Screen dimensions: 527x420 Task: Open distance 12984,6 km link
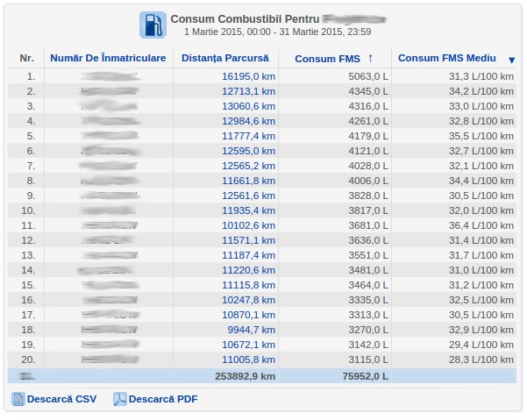pyautogui.click(x=248, y=121)
